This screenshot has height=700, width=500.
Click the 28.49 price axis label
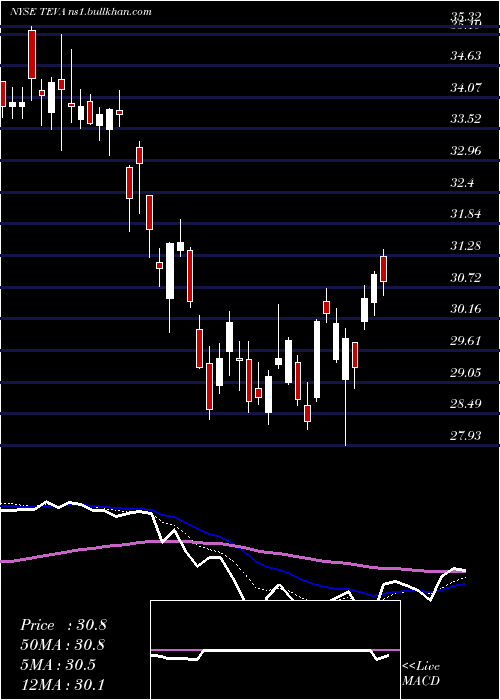coord(466,404)
